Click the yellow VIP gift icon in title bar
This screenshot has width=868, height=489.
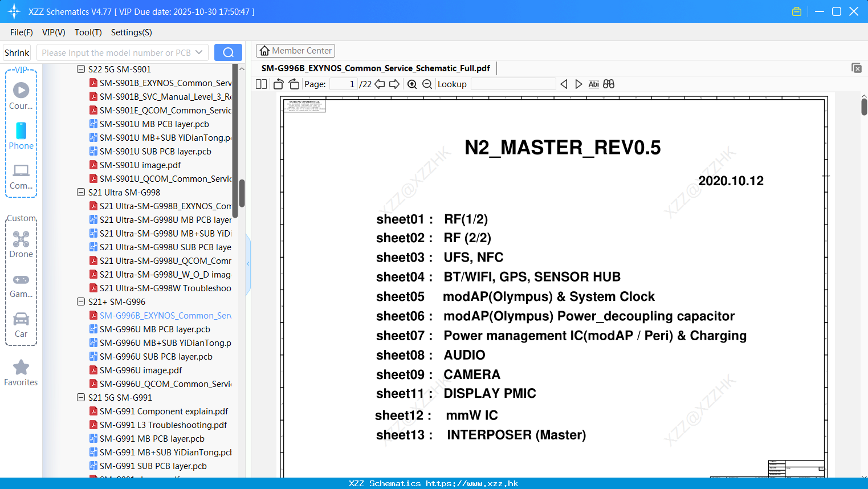[x=797, y=11]
